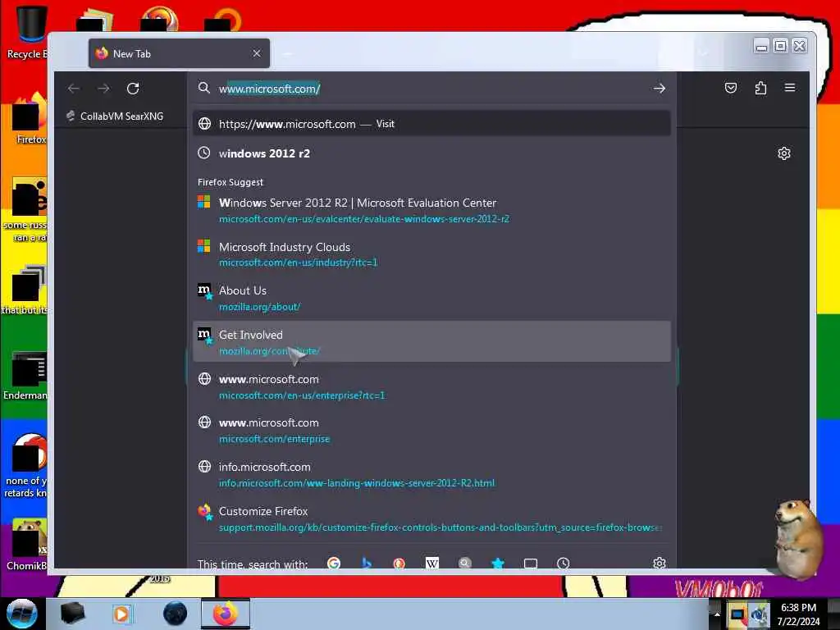Open the About Us mozilla.org suggestion
The width and height of the screenshot is (840, 630).
tap(431, 298)
